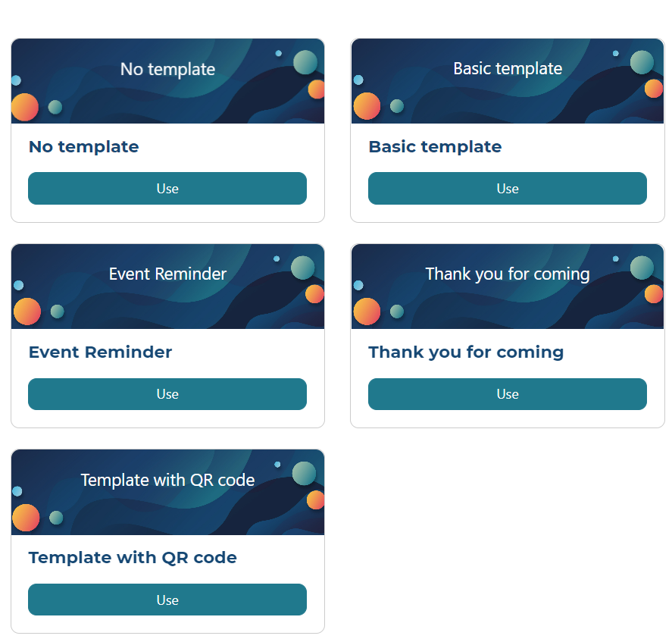This screenshot has width=672, height=642.
Task: Click white "Basic template" caption on banner
Action: tap(508, 69)
